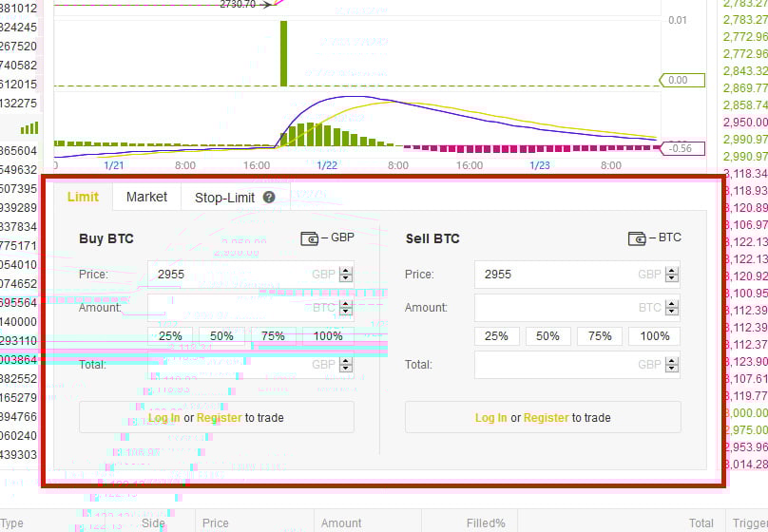
Task: Click the Sell BTC Total input field
Action: click(578, 365)
